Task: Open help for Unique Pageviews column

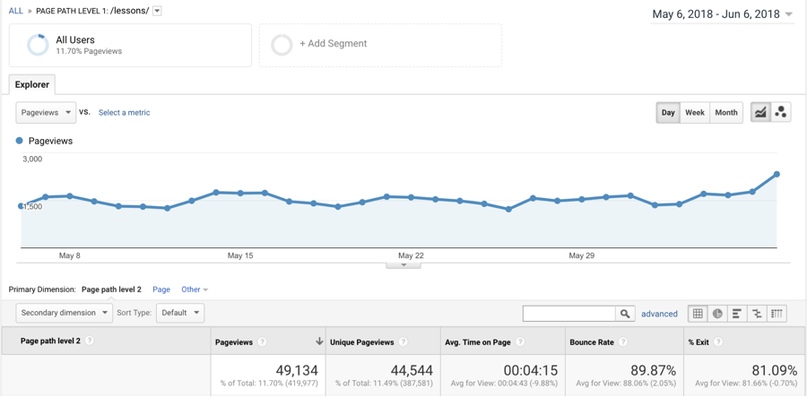Action: (x=403, y=342)
